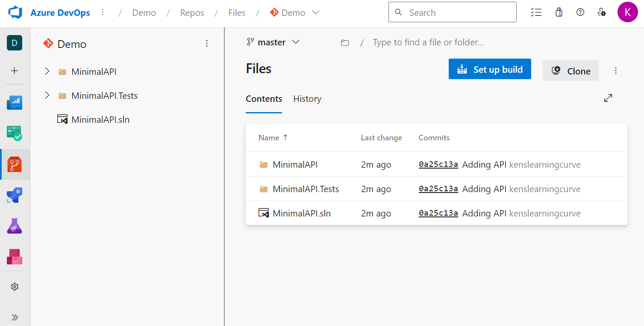This screenshot has height=326, width=644.
Task: Expand the MinimalAPI folder in the tree
Action: pos(47,71)
